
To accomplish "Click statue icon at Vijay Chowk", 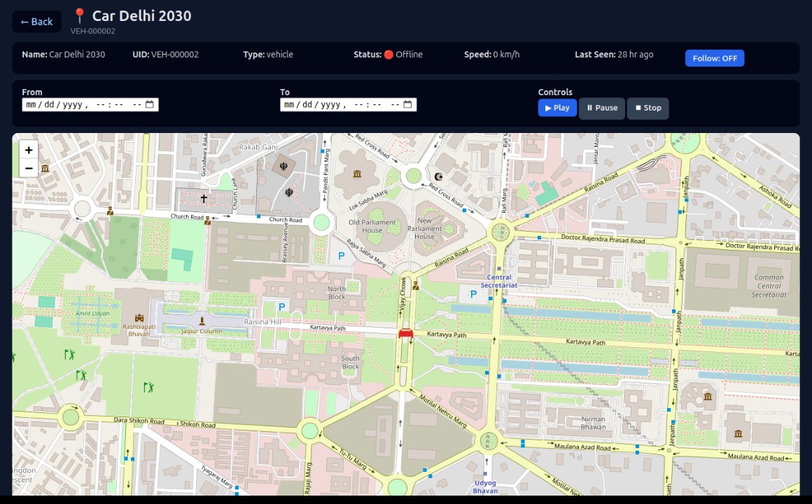I will [x=415, y=286].
